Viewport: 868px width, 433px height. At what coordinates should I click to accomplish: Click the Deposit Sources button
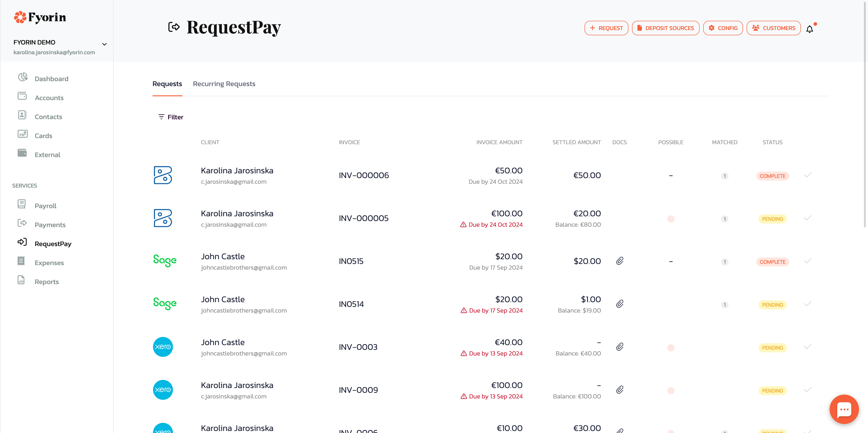665,28
